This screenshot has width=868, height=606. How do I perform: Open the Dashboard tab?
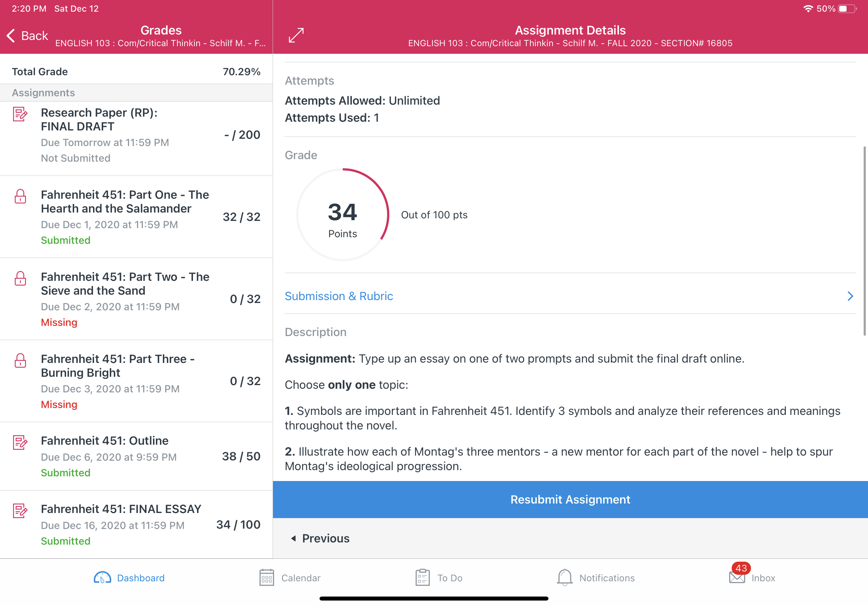129,578
